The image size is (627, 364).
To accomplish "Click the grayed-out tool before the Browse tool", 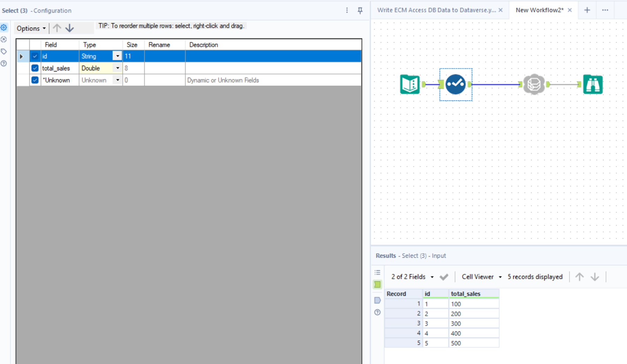I will tap(534, 84).
